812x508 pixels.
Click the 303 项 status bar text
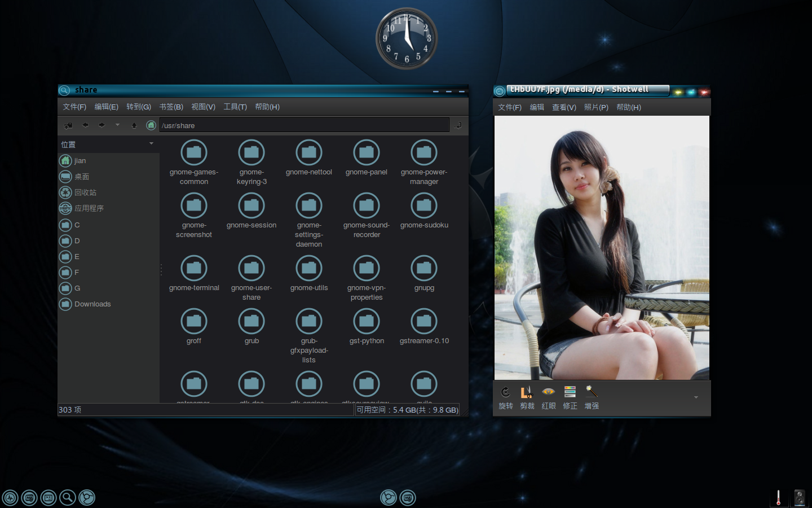[x=70, y=410]
